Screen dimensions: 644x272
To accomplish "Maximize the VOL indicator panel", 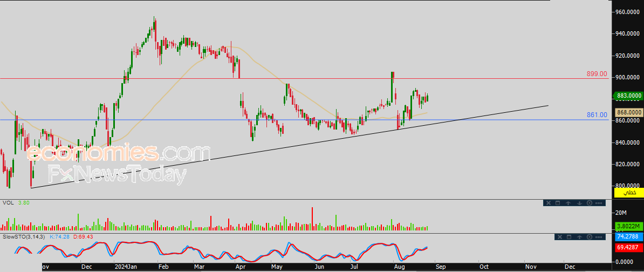I will [558, 203].
